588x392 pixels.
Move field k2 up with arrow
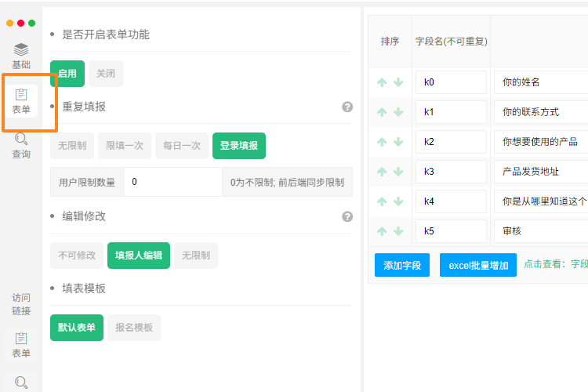(382, 142)
